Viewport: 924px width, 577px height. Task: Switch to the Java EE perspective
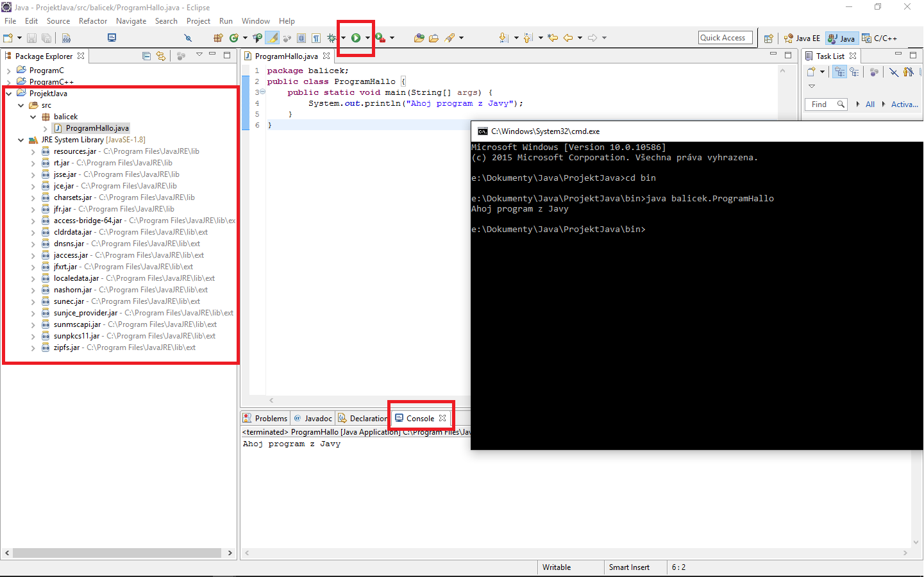click(802, 38)
